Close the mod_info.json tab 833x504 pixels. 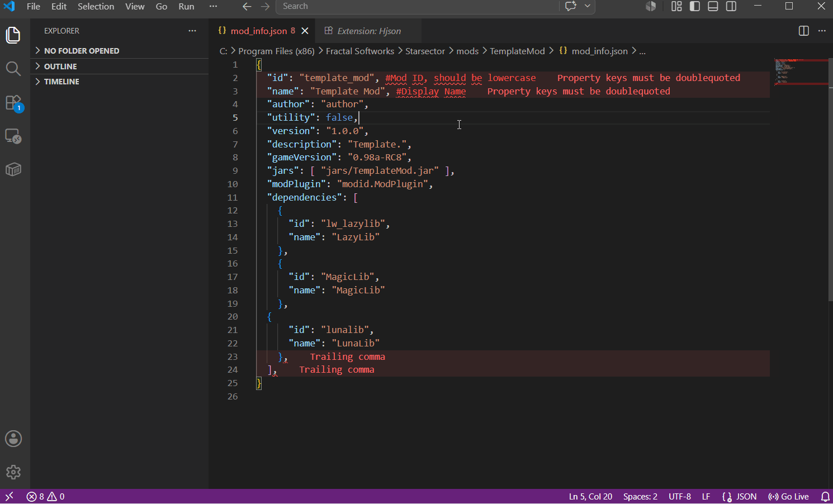305,31
